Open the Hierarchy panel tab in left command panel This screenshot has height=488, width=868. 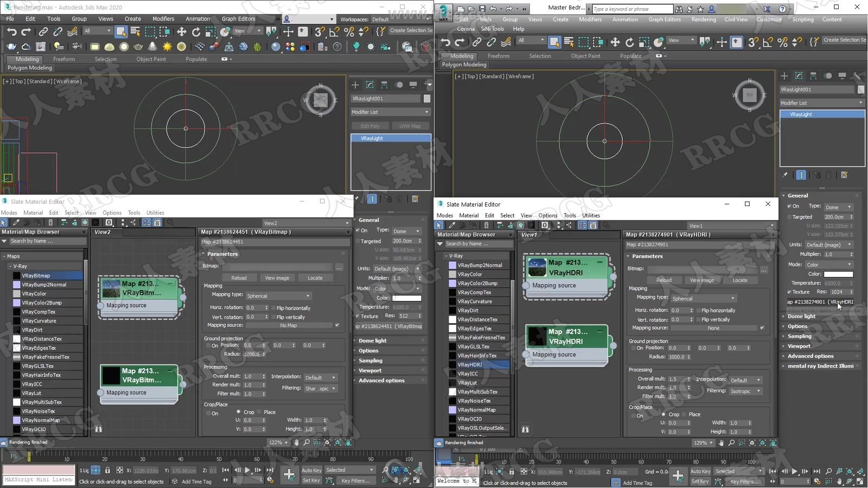(384, 85)
